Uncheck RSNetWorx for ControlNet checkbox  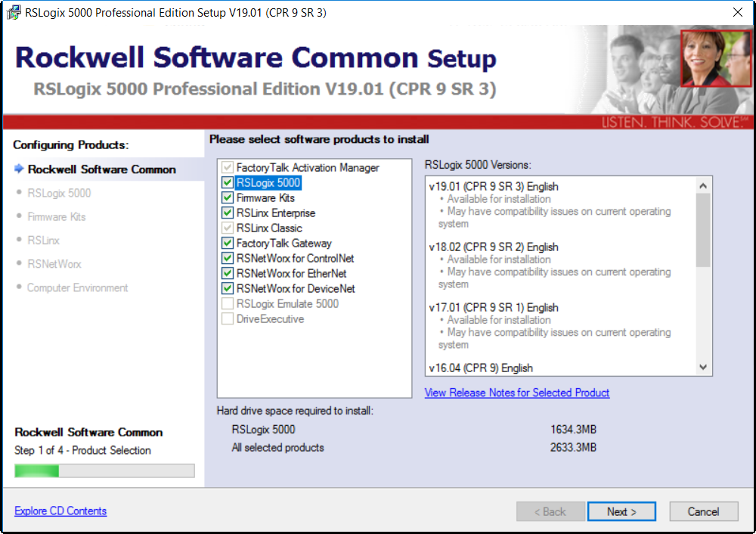[x=227, y=258]
